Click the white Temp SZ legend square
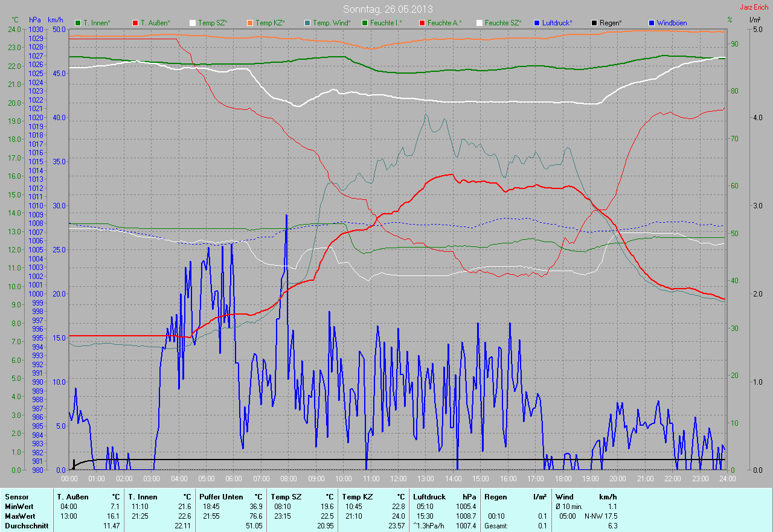Screen dimensions: 773x532 (x=193, y=23)
